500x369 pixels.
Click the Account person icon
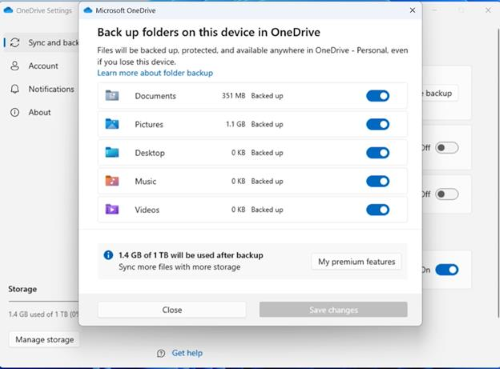pyautogui.click(x=15, y=66)
